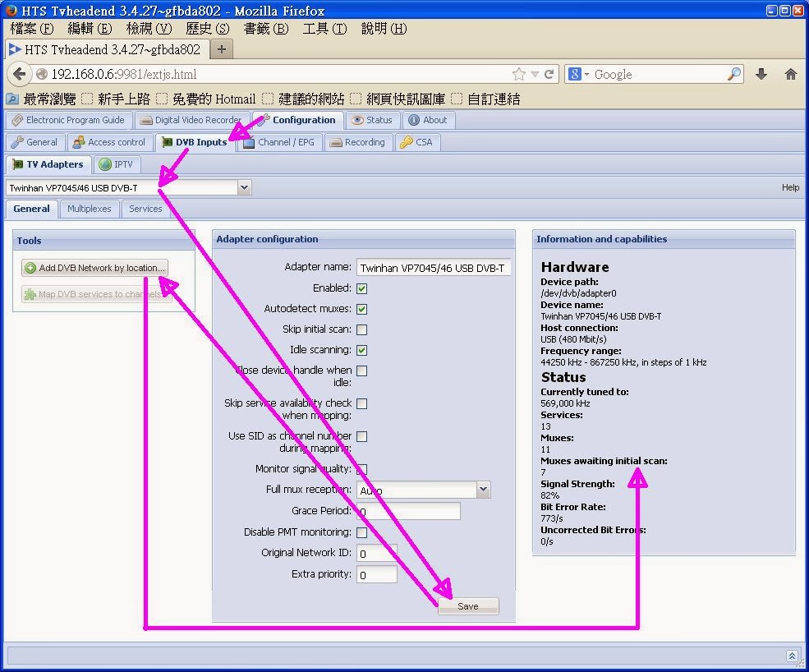Open 新手上路 bookmark
This screenshot has height=672, width=809.
(117, 99)
